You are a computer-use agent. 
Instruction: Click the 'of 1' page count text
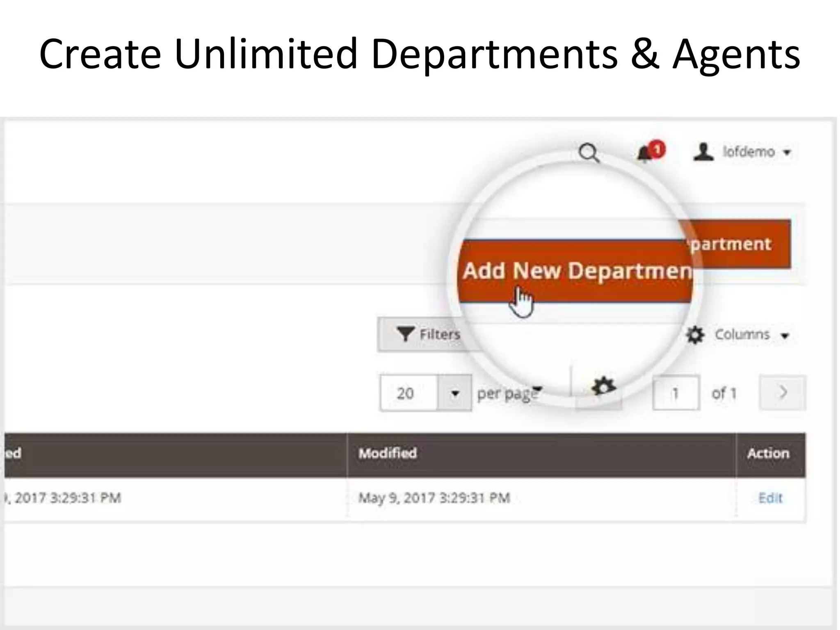coord(724,393)
